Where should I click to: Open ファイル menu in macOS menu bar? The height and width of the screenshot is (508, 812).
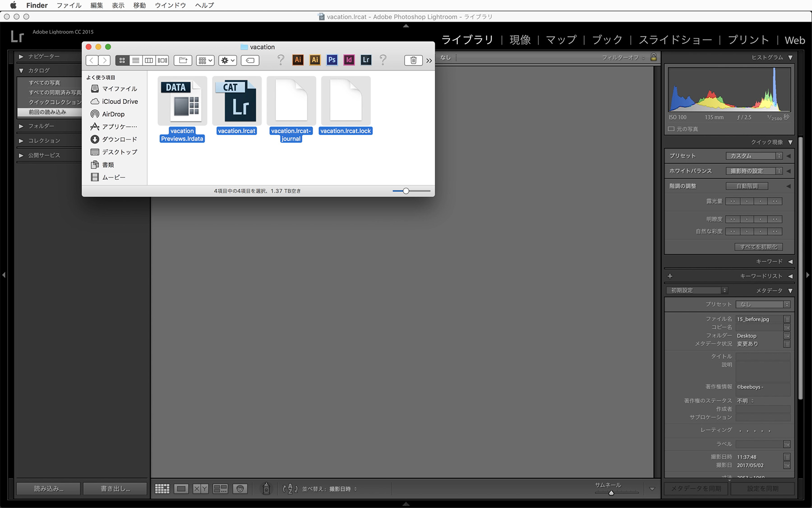tap(69, 5)
